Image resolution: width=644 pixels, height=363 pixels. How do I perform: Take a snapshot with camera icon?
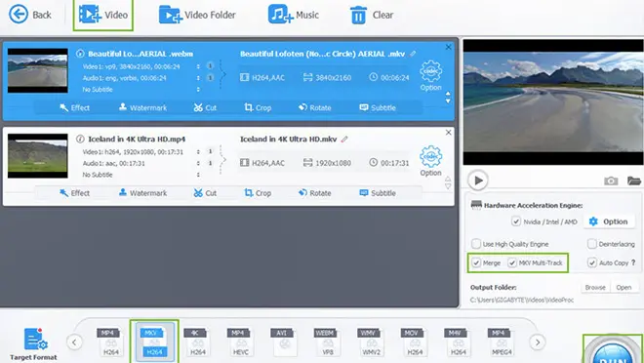pos(611,181)
